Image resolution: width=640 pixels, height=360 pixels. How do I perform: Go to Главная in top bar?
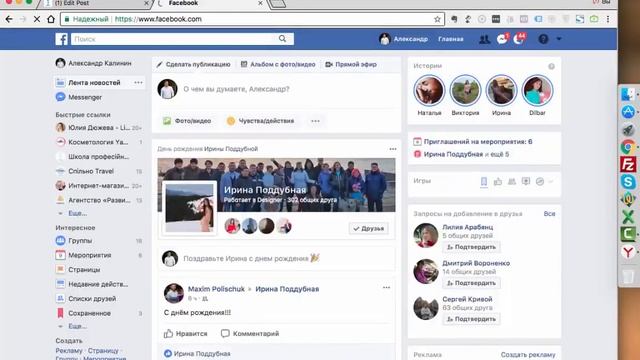click(451, 39)
